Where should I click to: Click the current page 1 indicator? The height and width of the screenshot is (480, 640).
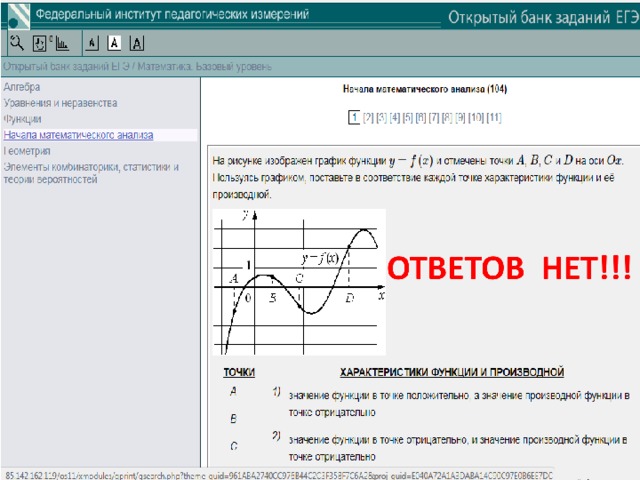354,118
